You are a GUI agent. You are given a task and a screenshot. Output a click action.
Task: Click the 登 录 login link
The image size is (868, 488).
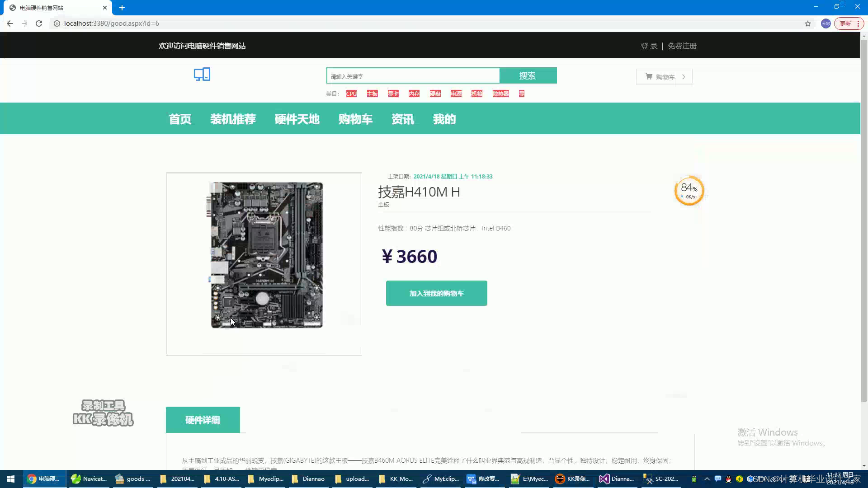[649, 46]
